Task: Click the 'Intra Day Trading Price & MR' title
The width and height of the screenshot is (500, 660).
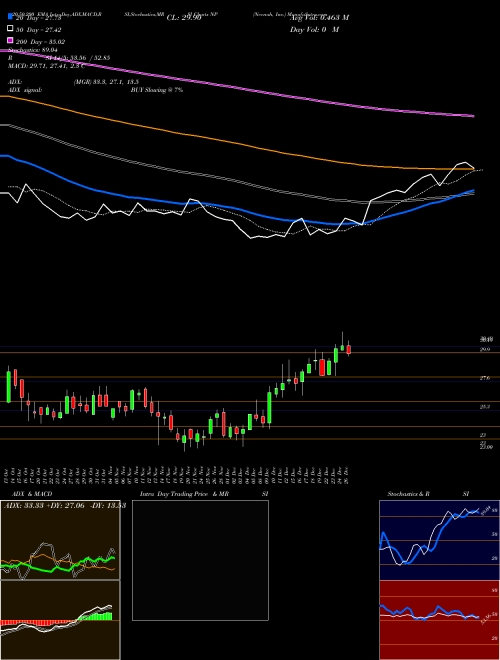Action: tap(184, 494)
